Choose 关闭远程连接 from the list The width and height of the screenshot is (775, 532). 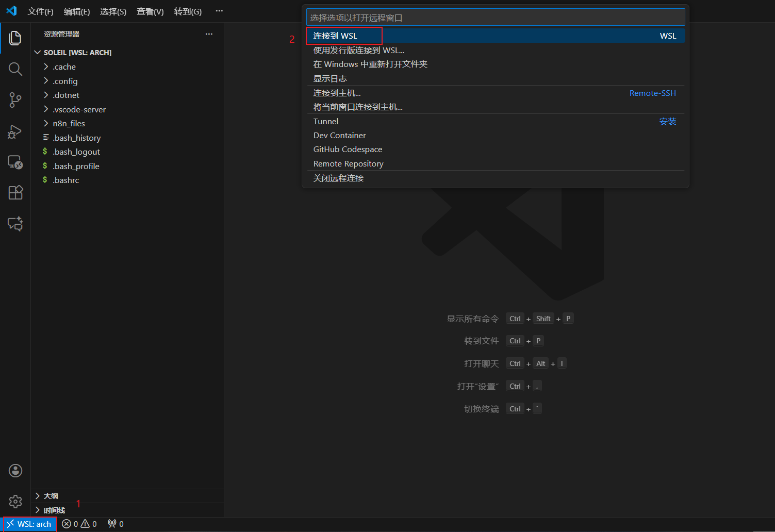338,178
